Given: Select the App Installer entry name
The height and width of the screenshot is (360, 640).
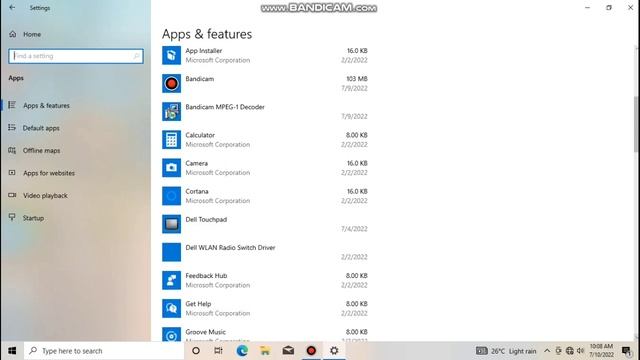Looking at the screenshot, I should coord(204,51).
